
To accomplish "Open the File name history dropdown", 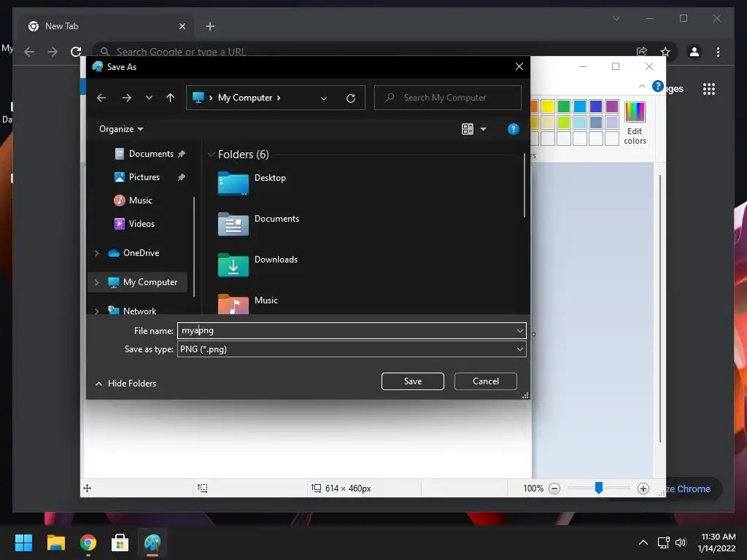I will pos(519,330).
